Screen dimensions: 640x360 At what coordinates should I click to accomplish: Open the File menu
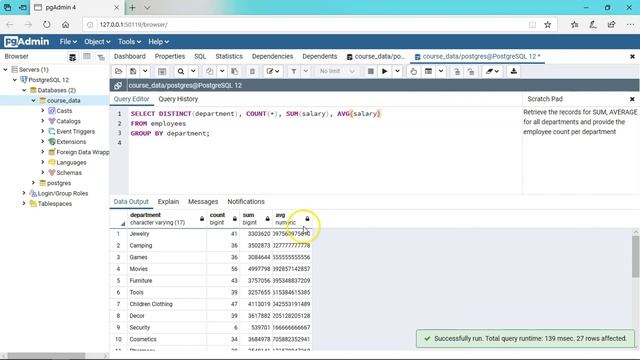click(68, 42)
